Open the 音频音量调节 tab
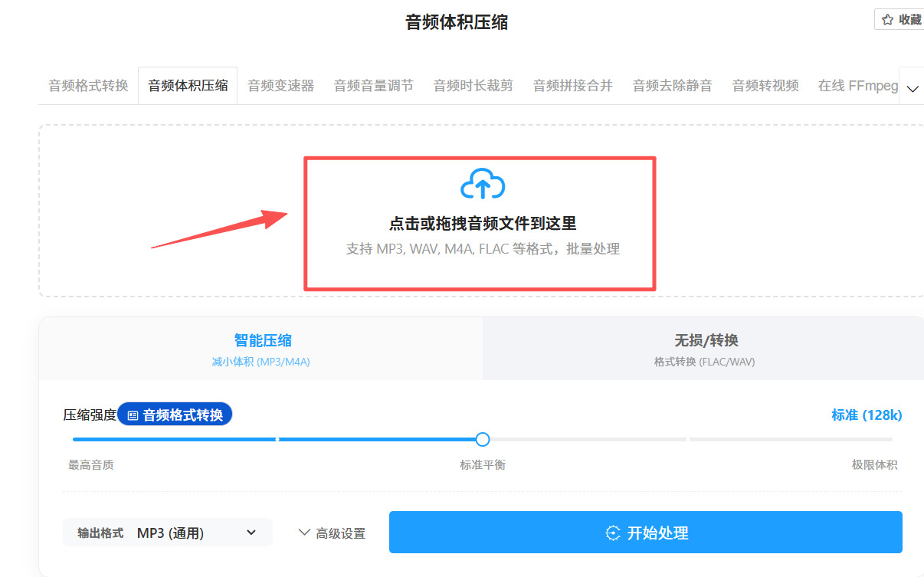The image size is (924, 577). [x=374, y=86]
